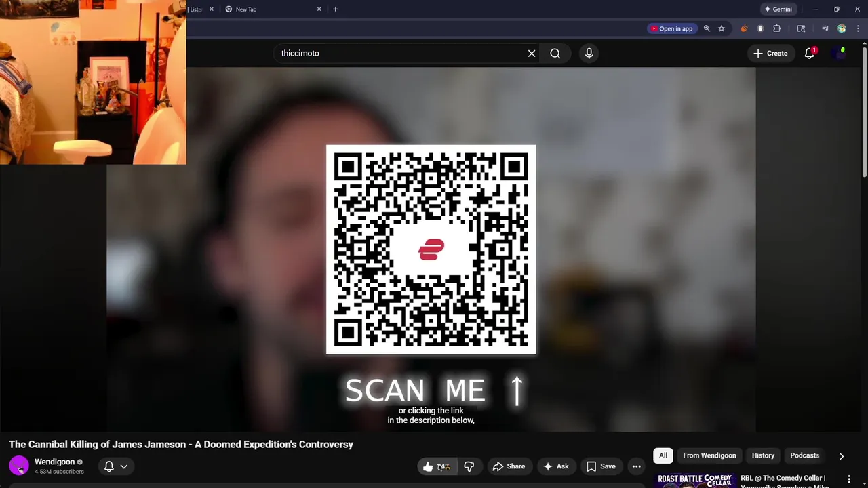Viewport: 868px width, 488px height.
Task: Show more filter chips with arrow
Action: [x=842, y=456]
